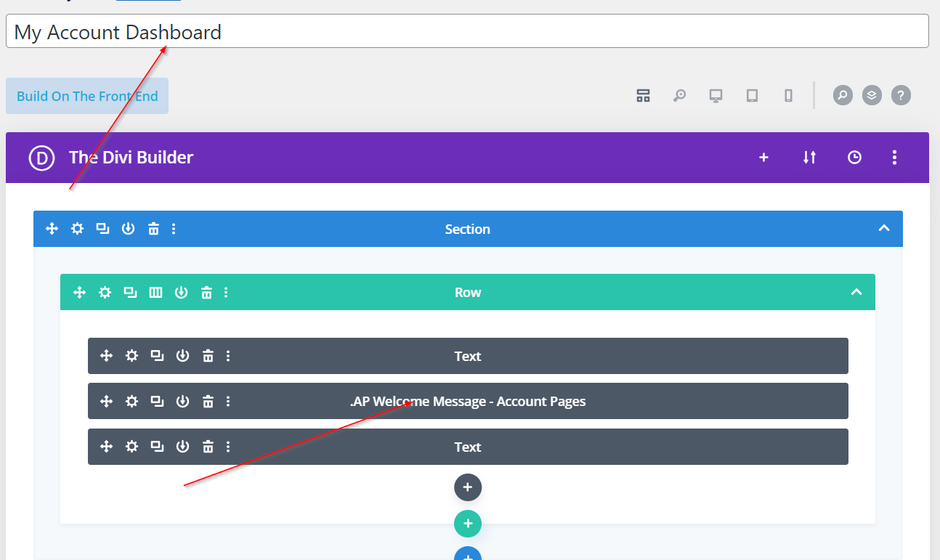Toggle tablet preview mode

(x=752, y=96)
